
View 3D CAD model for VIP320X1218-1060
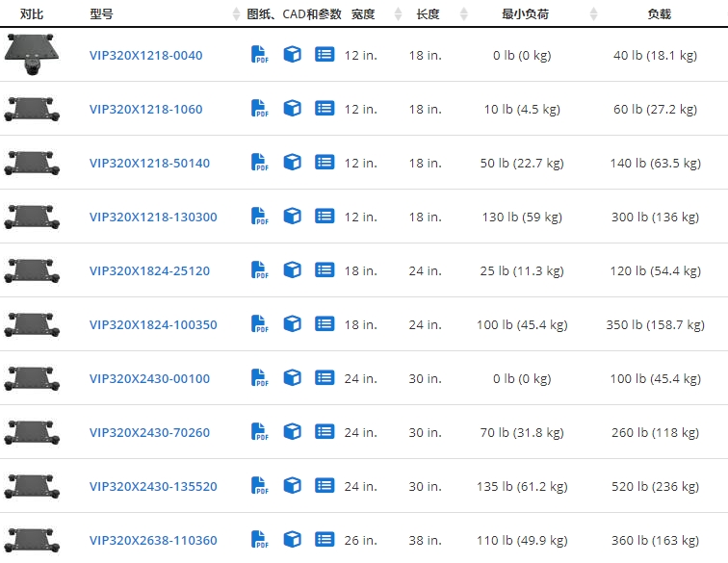(293, 108)
